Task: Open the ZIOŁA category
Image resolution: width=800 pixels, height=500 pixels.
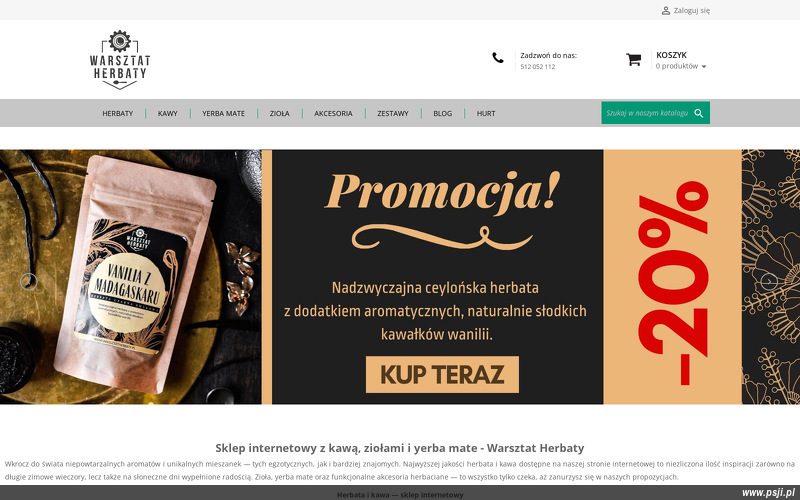Action: (280, 113)
